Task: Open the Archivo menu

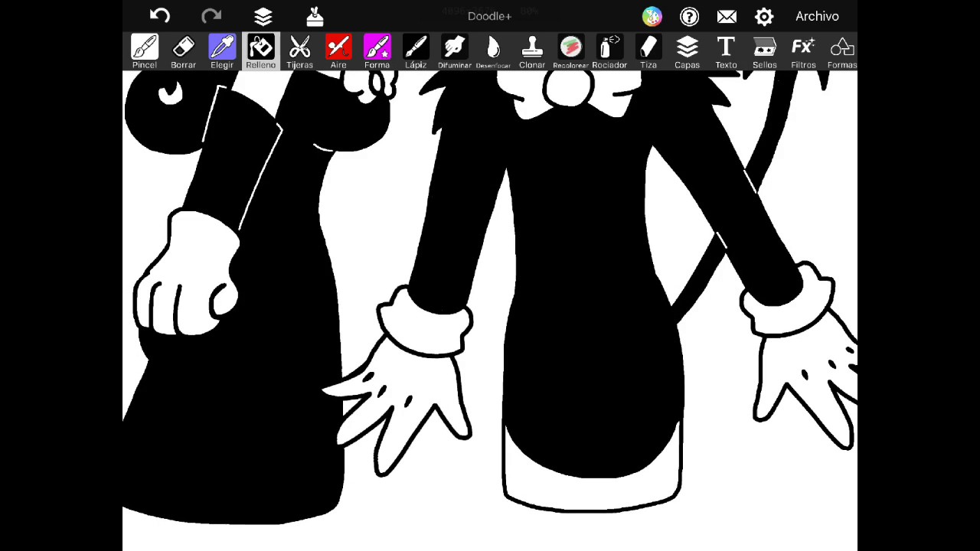Action: [x=817, y=16]
